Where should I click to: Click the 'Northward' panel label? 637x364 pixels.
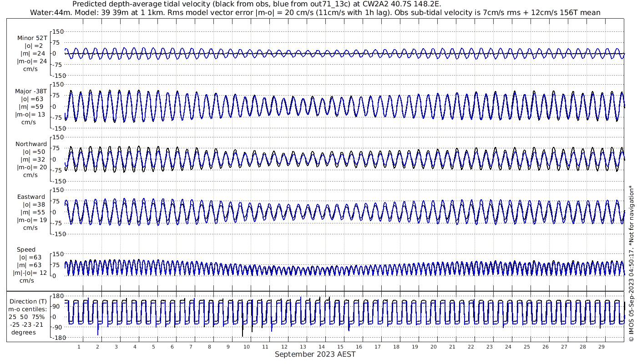[31, 144]
